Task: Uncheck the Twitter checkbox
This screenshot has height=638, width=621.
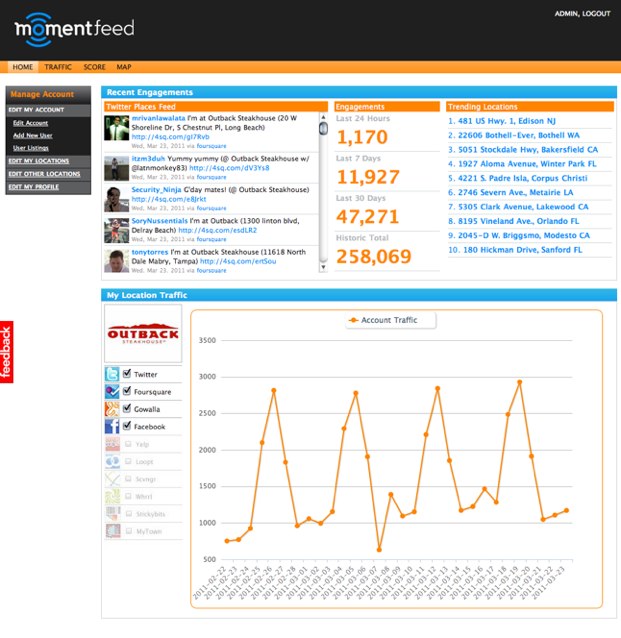Action: 127,373
